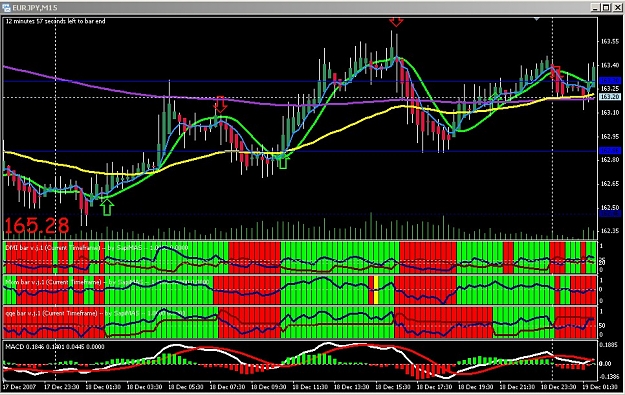
Task: Click the 163.55 price scale label
Action: pos(610,41)
